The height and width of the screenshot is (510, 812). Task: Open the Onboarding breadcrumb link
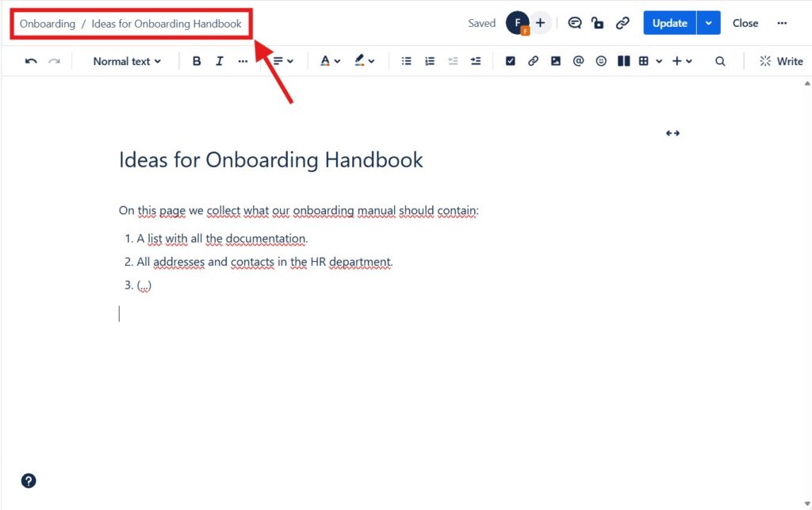47,23
